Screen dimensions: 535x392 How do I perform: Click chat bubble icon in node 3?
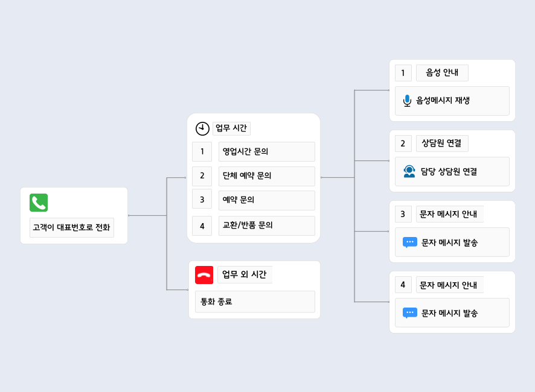410,242
